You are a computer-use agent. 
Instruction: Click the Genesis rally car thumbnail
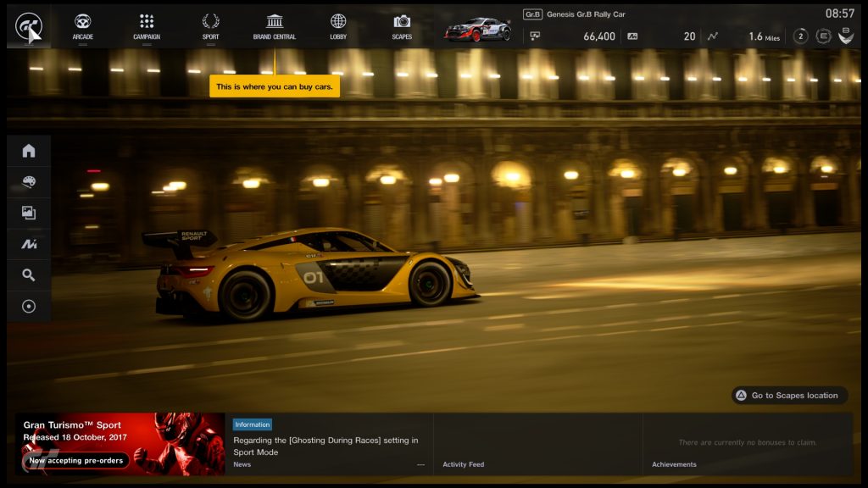pyautogui.click(x=477, y=30)
